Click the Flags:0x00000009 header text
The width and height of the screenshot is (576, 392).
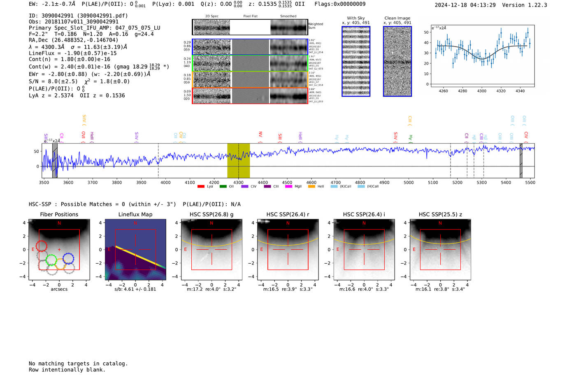point(340,4)
